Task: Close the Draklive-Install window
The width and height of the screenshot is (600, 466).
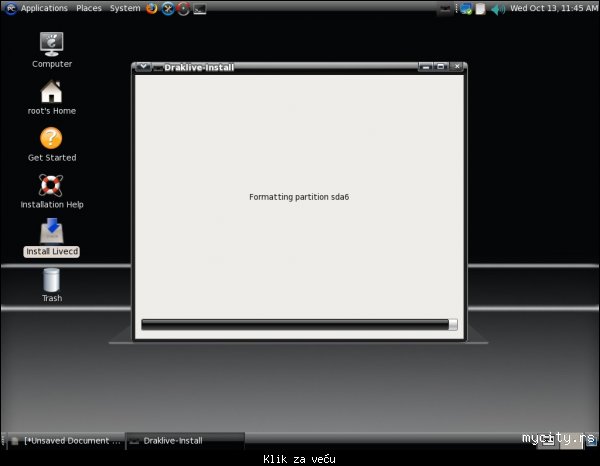Action: [x=457, y=67]
